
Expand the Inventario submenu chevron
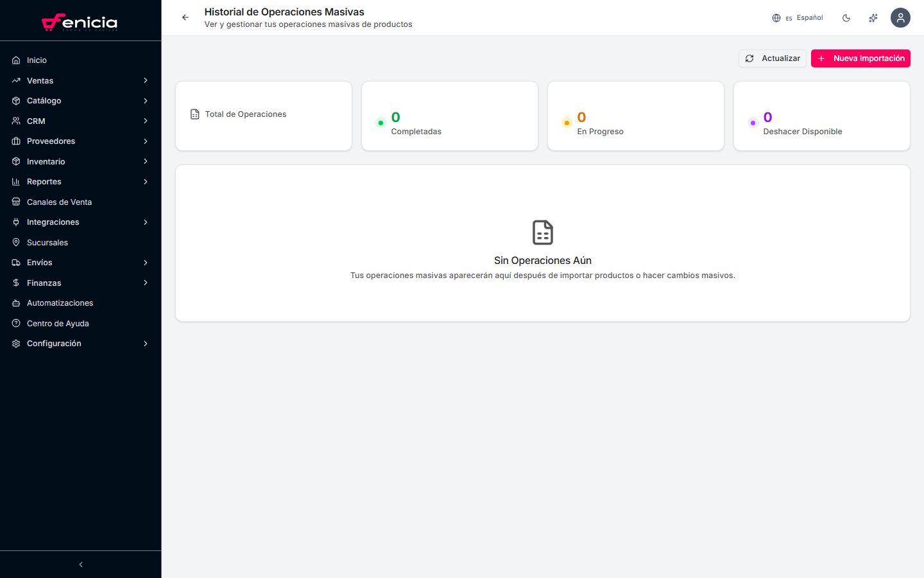click(146, 162)
